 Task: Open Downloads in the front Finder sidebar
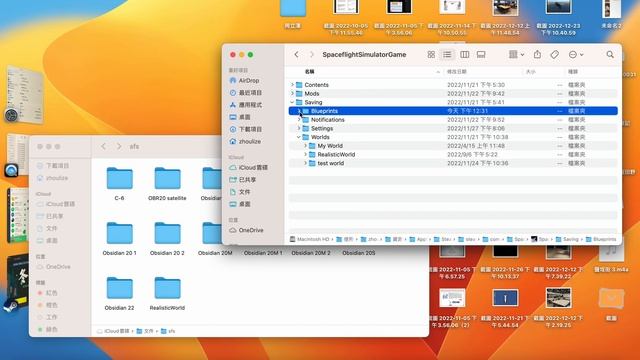coord(245,129)
